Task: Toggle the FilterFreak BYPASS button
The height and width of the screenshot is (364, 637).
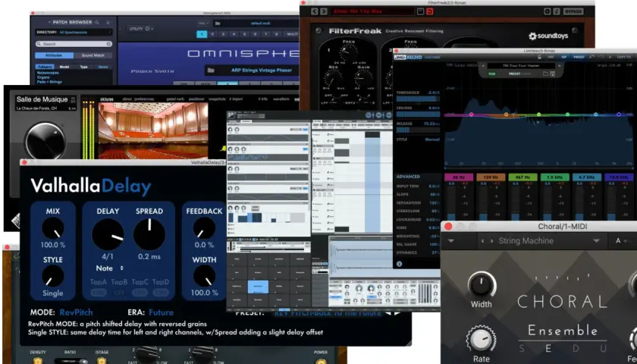Action: [573, 11]
